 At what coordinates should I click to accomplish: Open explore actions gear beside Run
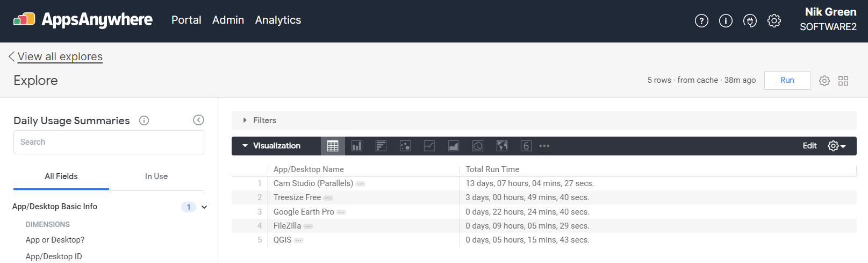pyautogui.click(x=824, y=81)
